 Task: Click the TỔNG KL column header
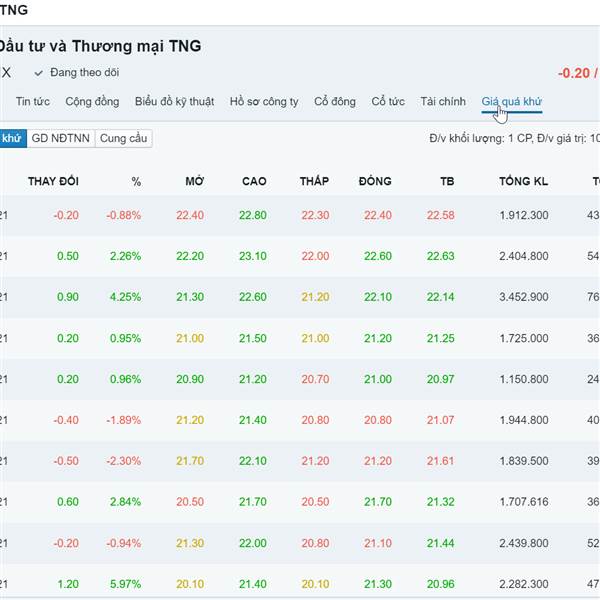[x=523, y=181]
